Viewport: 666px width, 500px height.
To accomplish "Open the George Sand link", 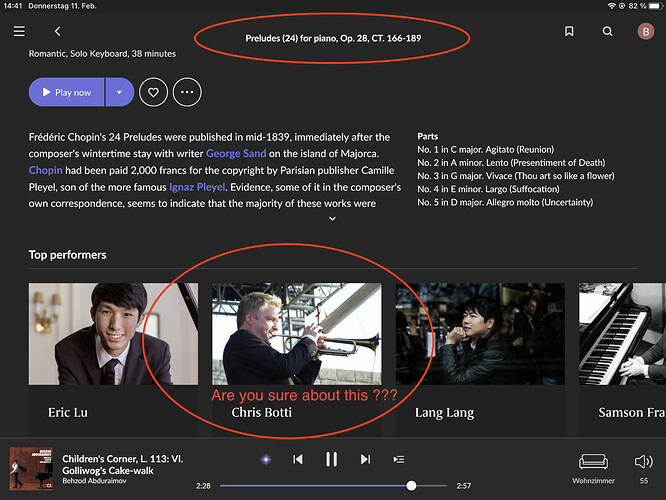I will point(236,153).
